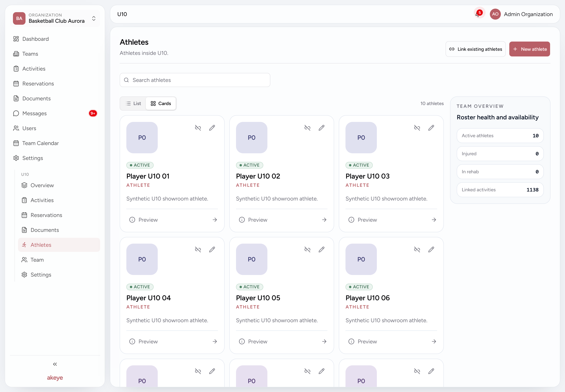This screenshot has width=565, height=392.
Task: Create a New athlete
Action: point(530,49)
